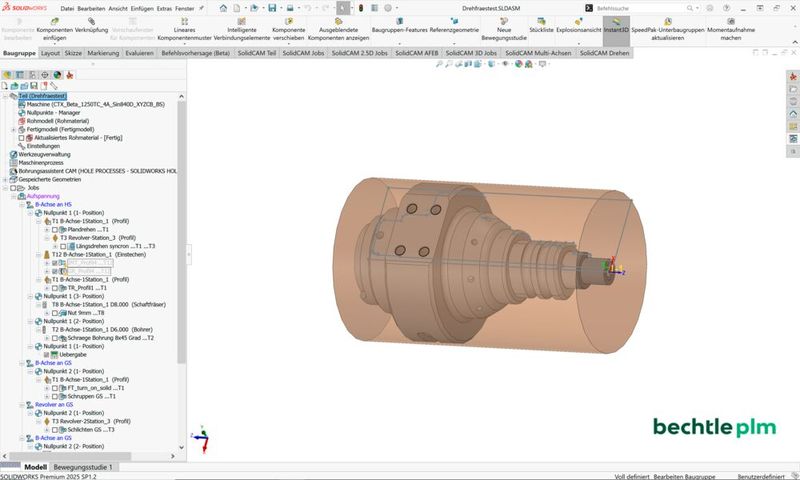Switch to SolidCAM 2.5D Jobs tab
The height and width of the screenshot is (480, 800).
pos(359,53)
